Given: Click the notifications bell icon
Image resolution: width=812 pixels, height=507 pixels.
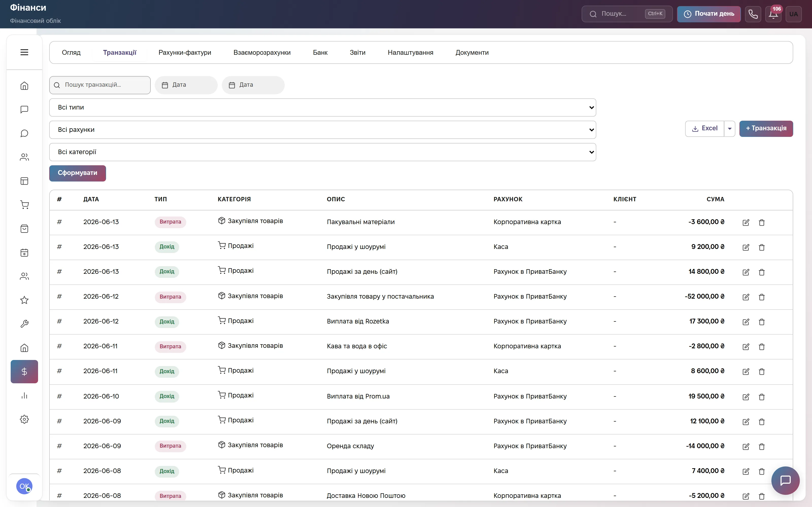Looking at the screenshot, I should point(773,14).
